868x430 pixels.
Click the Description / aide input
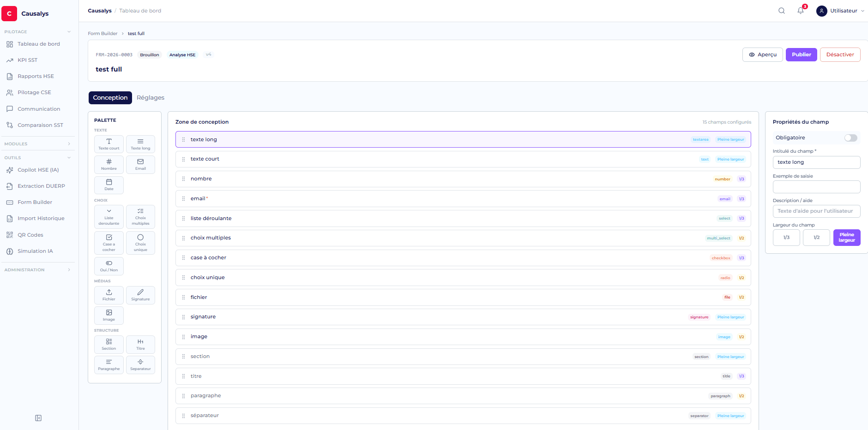816,211
